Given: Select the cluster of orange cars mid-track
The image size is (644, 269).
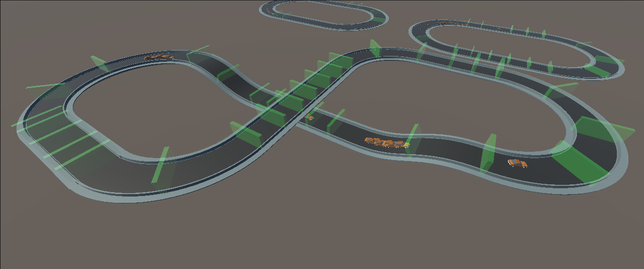Looking at the screenshot, I should (x=387, y=142).
